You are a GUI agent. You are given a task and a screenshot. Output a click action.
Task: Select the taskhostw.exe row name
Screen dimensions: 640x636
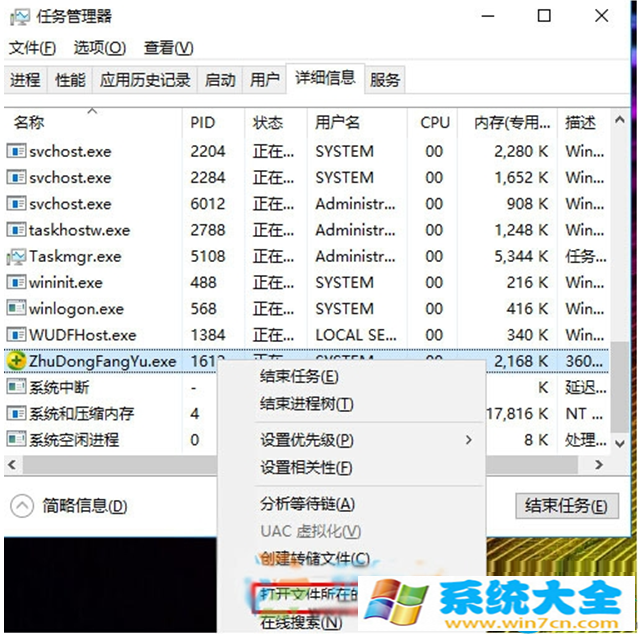pos(80,230)
